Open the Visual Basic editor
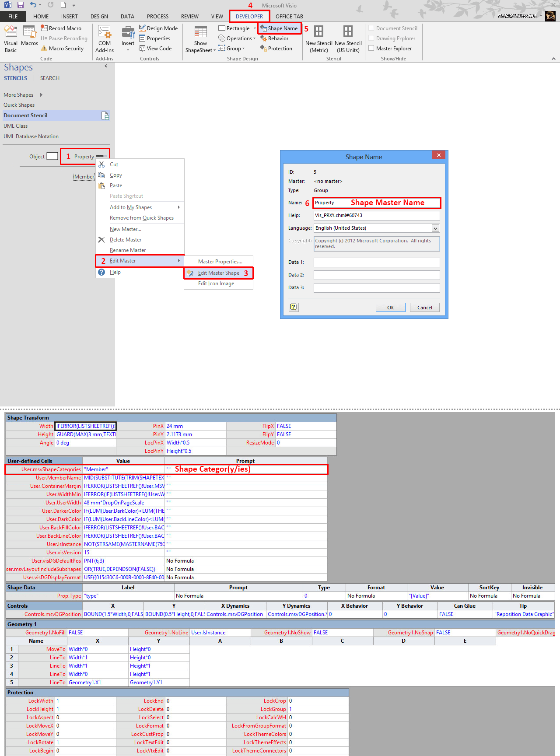The width and height of the screenshot is (560, 756). [x=10, y=39]
